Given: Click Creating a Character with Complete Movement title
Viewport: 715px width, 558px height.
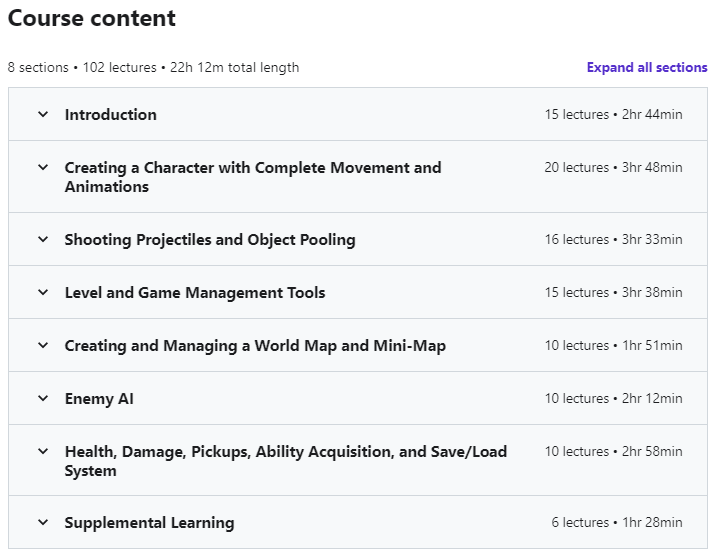Looking at the screenshot, I should pyautogui.click(x=253, y=177).
